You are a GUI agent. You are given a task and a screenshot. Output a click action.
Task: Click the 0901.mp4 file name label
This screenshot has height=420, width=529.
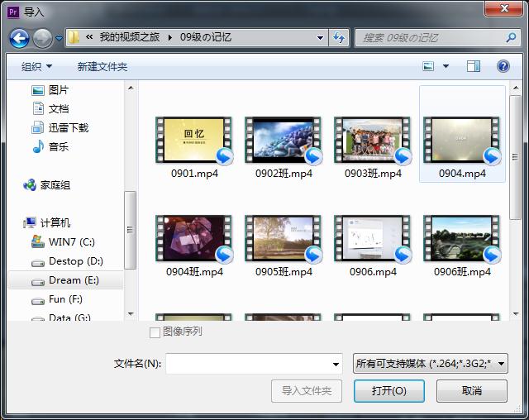194,174
